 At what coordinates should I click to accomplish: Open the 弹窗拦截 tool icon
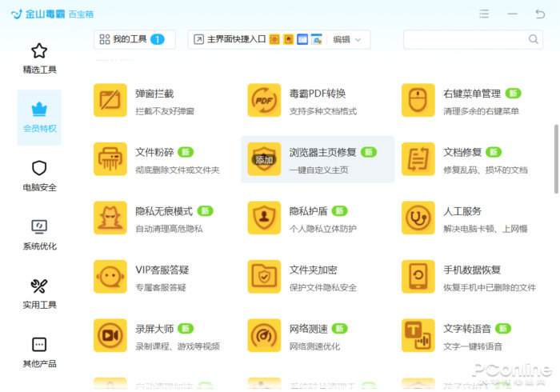[x=110, y=100]
